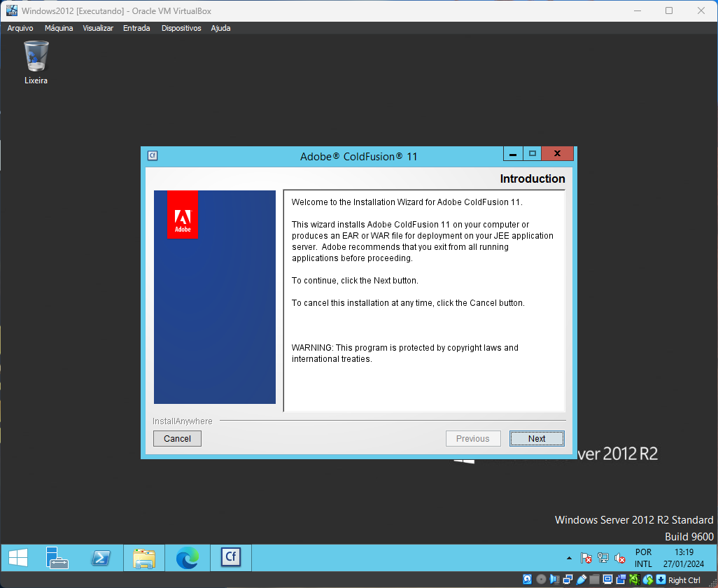Click the VirtualBox display status icon

(607, 580)
